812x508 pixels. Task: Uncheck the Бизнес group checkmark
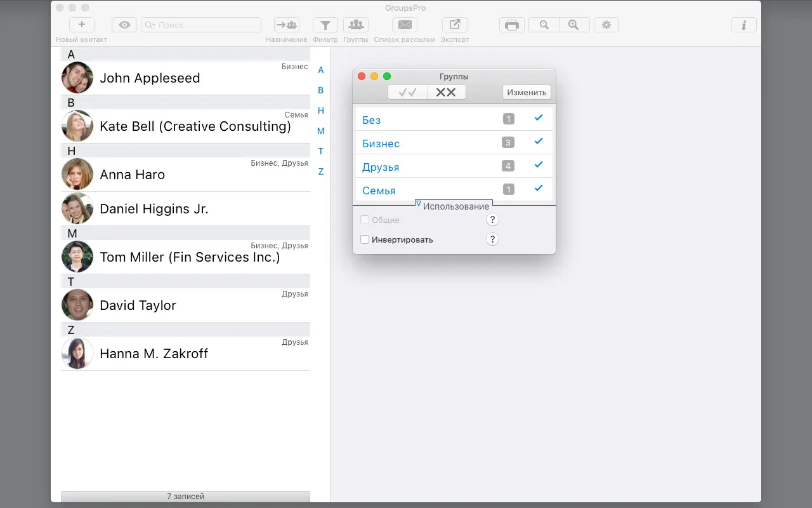pos(539,141)
